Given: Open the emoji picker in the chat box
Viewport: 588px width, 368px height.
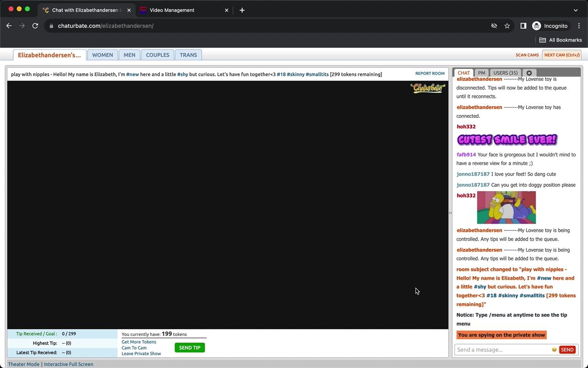Looking at the screenshot, I should pos(554,350).
